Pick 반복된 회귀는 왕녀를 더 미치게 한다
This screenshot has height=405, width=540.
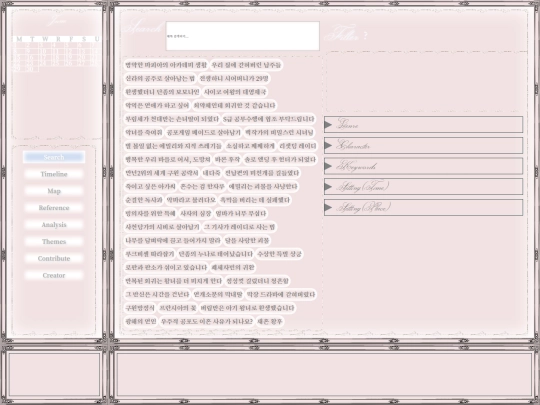coord(174,281)
